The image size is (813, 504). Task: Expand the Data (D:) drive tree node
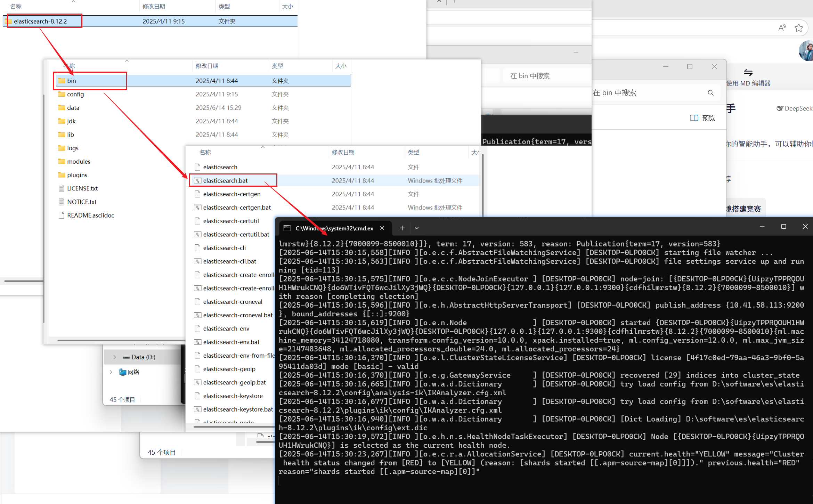click(x=115, y=357)
